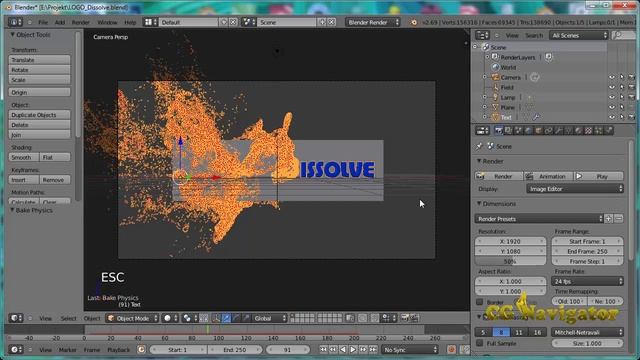
Task: Click the pin icon beside Scene breadcrumb
Action: click(479, 146)
